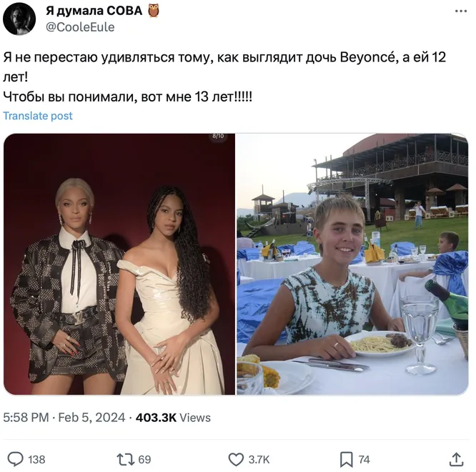Open the reply comment icon

(x=15, y=459)
